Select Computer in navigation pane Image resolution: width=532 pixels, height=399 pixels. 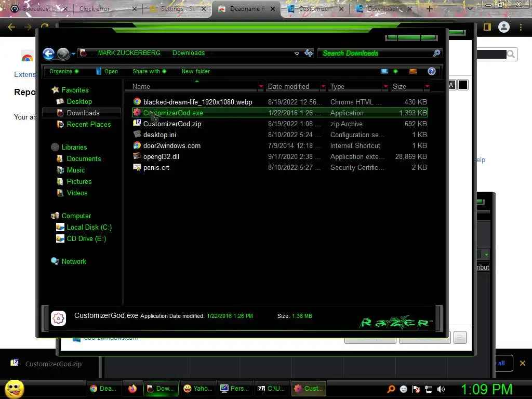[76, 216]
